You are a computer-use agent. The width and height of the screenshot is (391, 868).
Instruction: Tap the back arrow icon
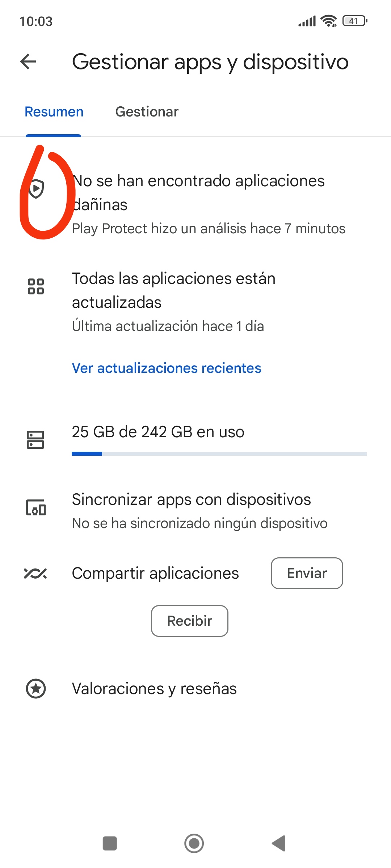point(28,61)
